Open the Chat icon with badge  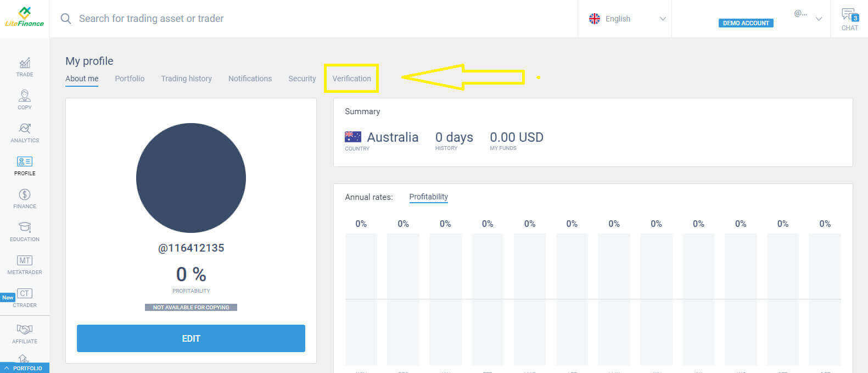(849, 19)
